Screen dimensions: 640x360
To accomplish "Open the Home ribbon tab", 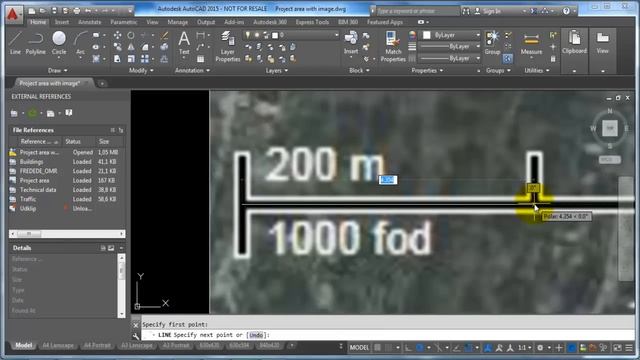I will pyautogui.click(x=38, y=22).
